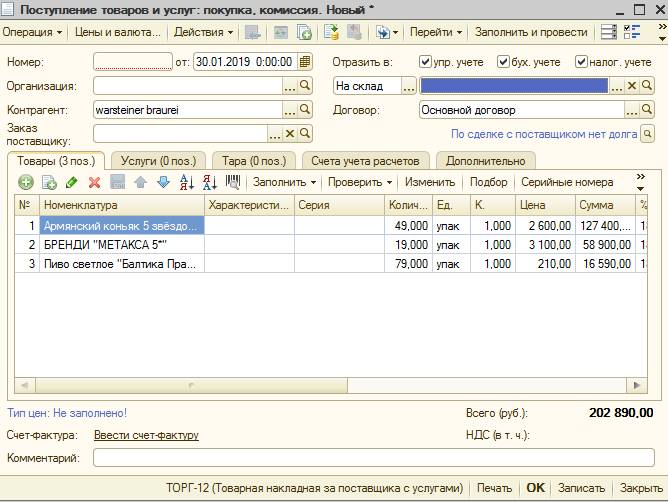Click Тип цен: Не заполнено! link
The image size is (668, 502).
click(67, 413)
